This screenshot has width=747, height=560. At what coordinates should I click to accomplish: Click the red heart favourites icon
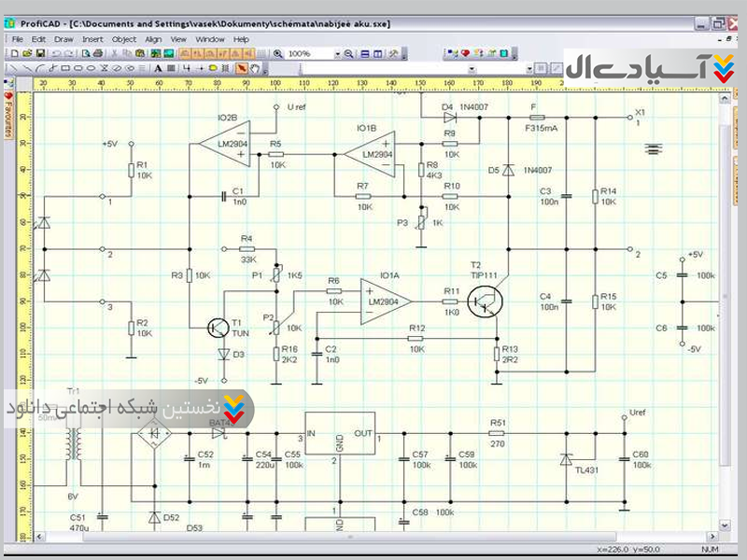click(x=465, y=54)
